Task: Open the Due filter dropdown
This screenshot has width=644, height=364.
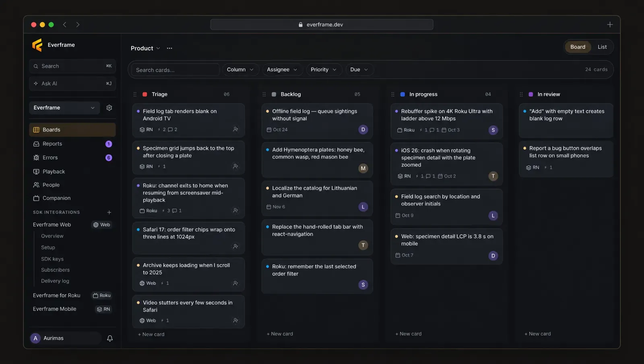Action: [359, 70]
